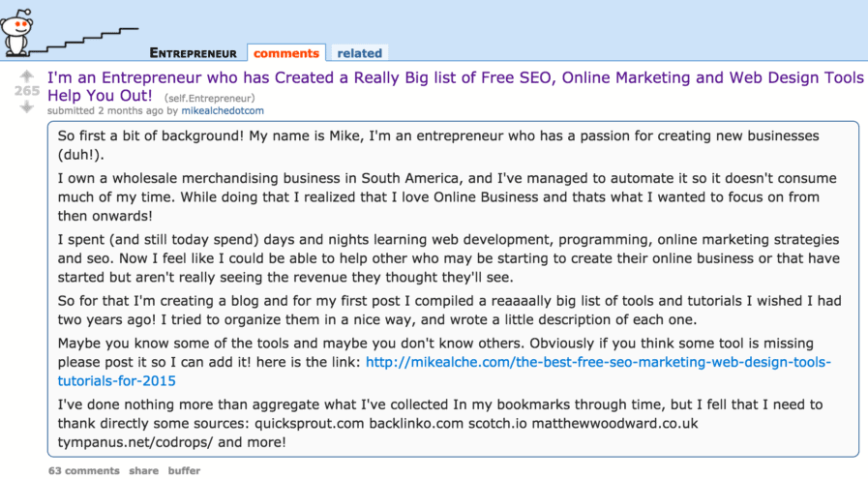
Task: Open the Entrepreneur subreddit header link
Action: pos(195,53)
